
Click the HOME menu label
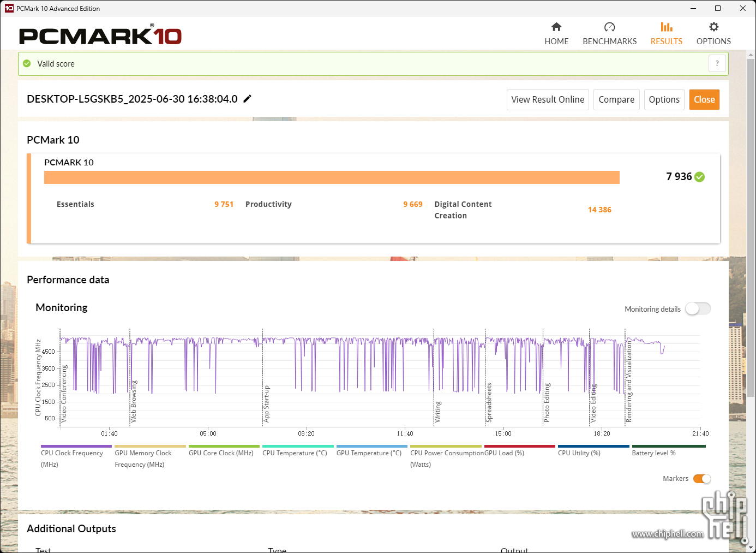[x=556, y=41]
